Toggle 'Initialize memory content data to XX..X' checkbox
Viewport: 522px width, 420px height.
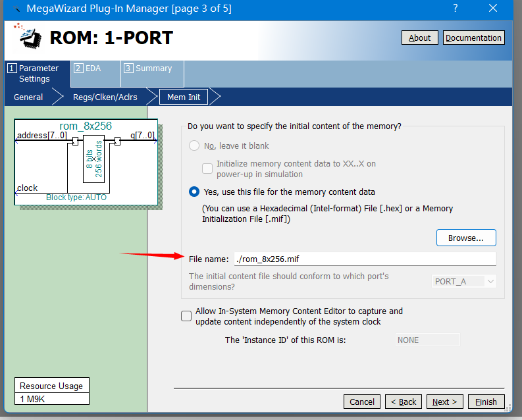pos(207,169)
